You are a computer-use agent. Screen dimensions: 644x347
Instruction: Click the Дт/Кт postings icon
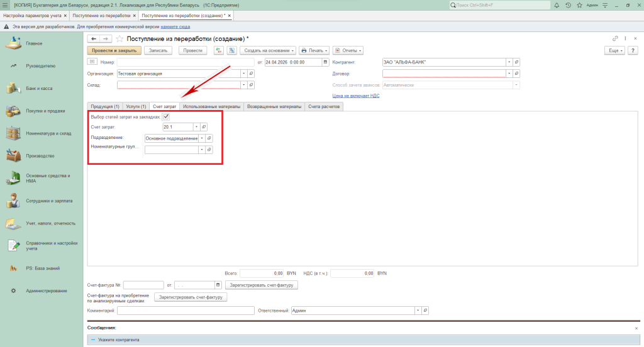pos(219,50)
